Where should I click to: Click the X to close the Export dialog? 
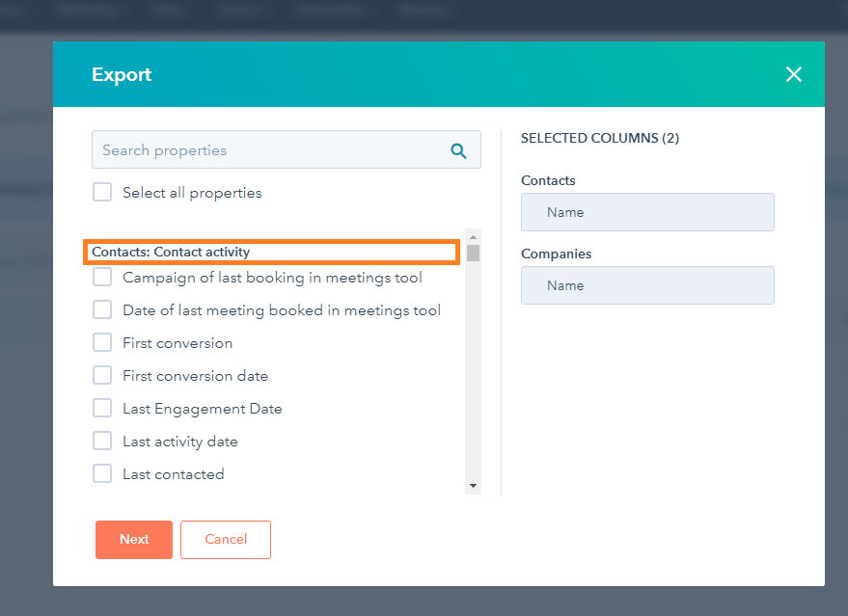point(794,74)
